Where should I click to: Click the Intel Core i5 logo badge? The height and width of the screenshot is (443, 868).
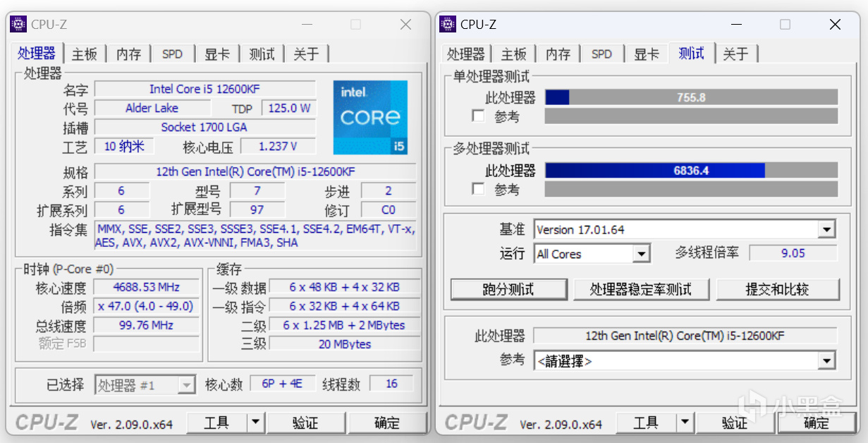click(x=370, y=117)
